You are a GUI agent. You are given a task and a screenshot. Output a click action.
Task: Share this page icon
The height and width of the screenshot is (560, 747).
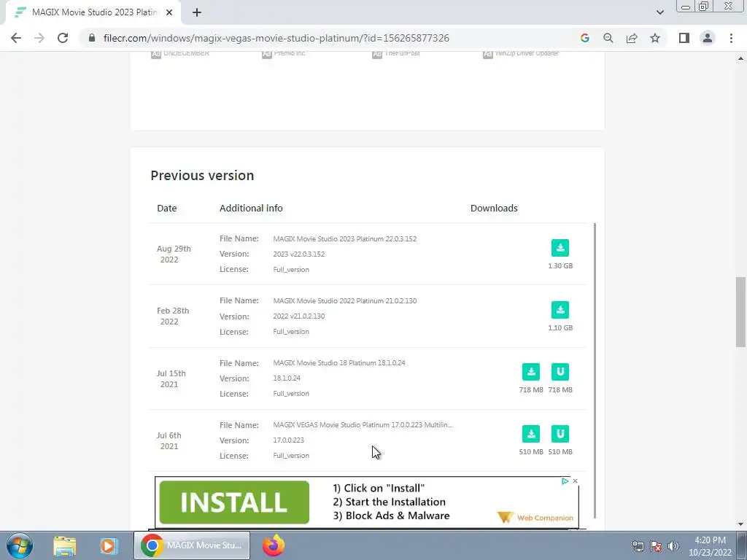click(632, 38)
